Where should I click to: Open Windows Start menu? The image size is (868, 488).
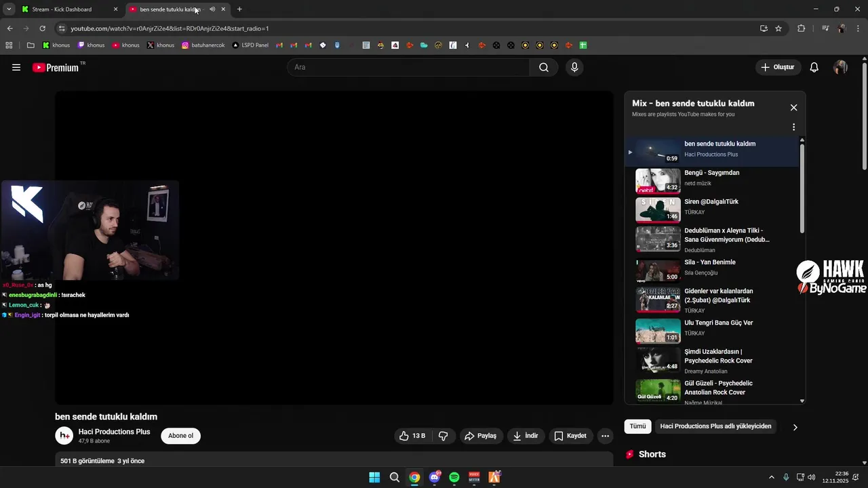click(x=374, y=477)
